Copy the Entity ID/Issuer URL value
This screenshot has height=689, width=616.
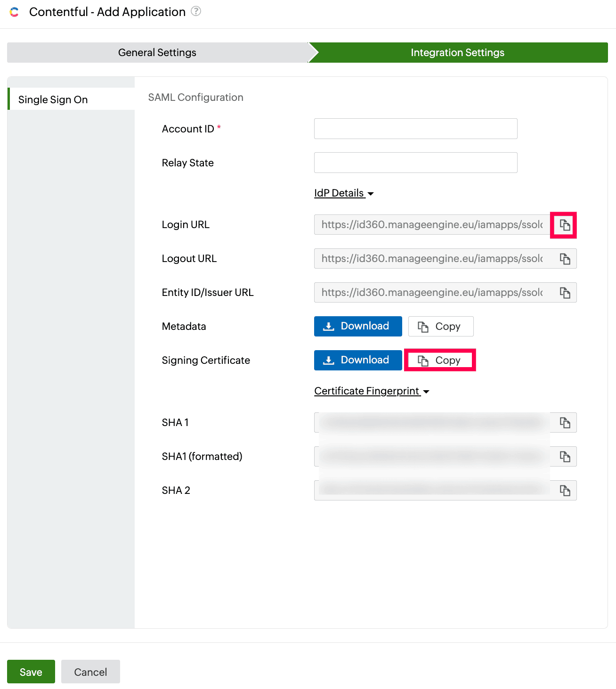[565, 293]
